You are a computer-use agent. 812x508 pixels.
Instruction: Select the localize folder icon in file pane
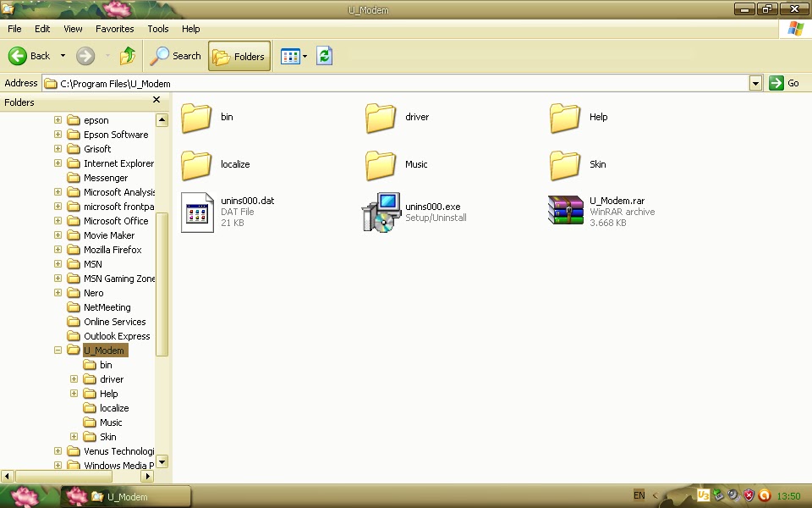[196, 165]
